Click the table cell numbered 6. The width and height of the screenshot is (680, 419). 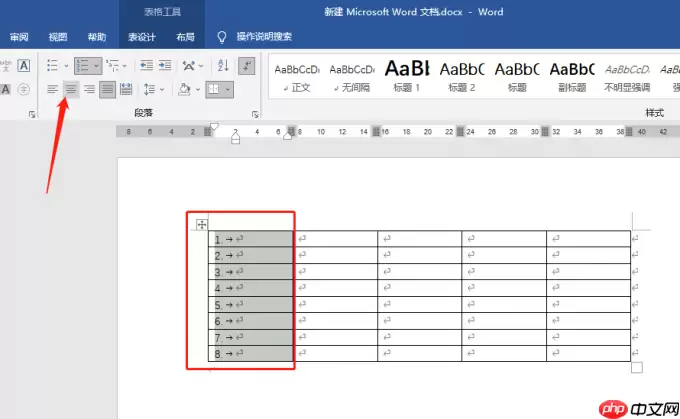point(251,321)
